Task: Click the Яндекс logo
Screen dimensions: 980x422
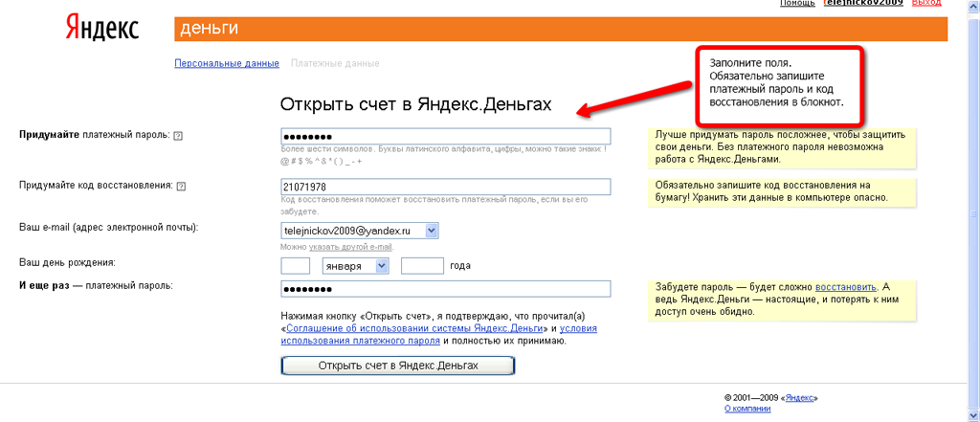Action: (102, 28)
